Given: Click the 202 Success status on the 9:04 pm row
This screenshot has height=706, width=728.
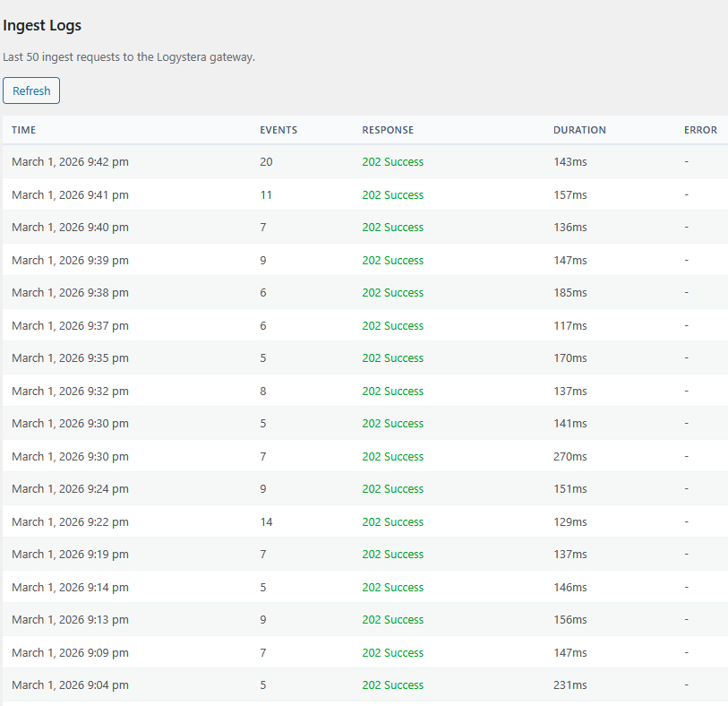Looking at the screenshot, I should (x=392, y=684).
